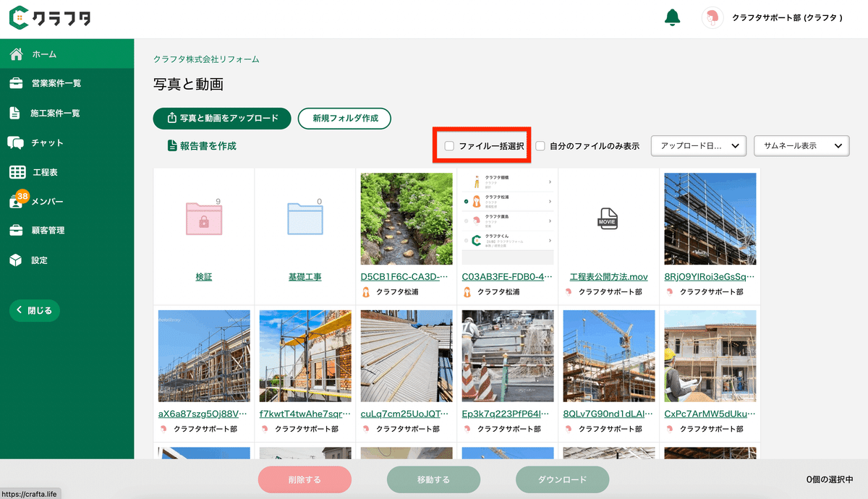
Task: Go to ホーム in sidebar
Action: 67,54
